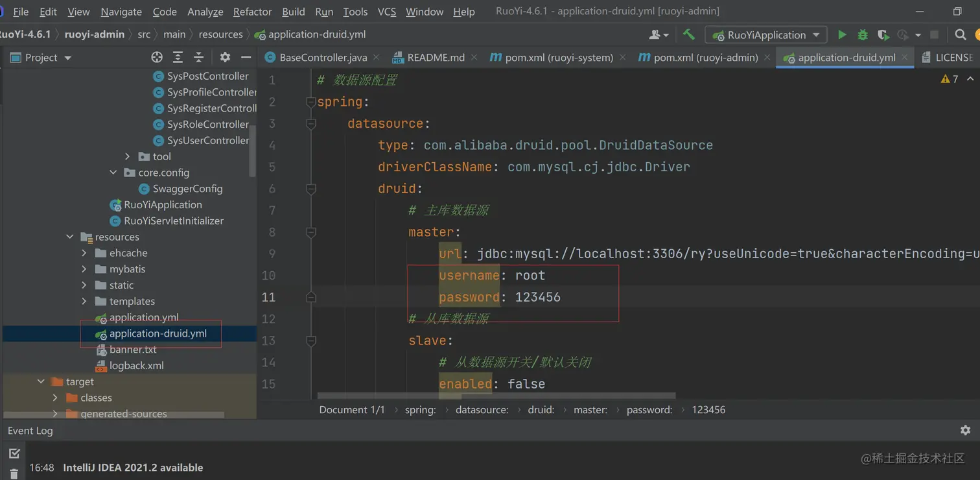Click the Expand All icon in Project panel
The height and width of the screenshot is (480, 980).
(x=178, y=57)
